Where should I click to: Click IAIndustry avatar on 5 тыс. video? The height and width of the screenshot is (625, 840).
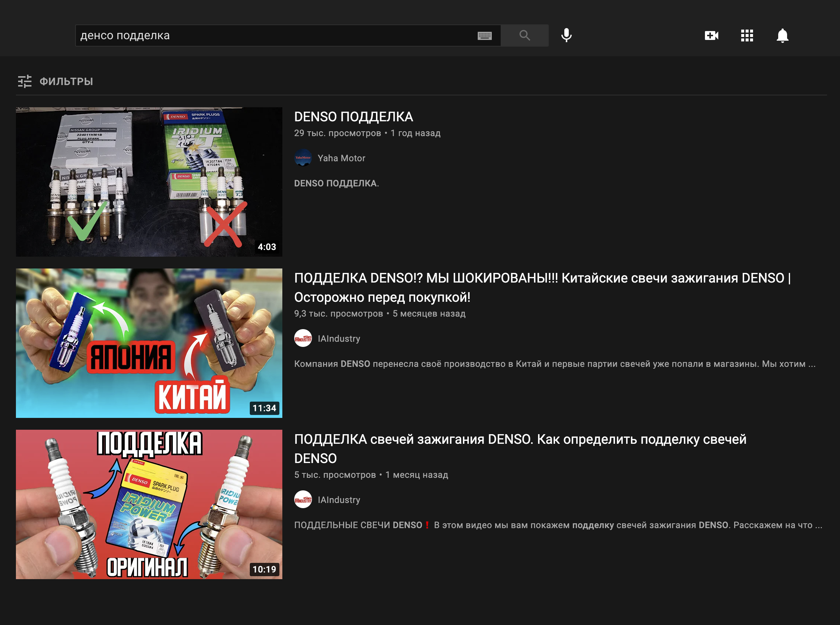click(x=303, y=500)
